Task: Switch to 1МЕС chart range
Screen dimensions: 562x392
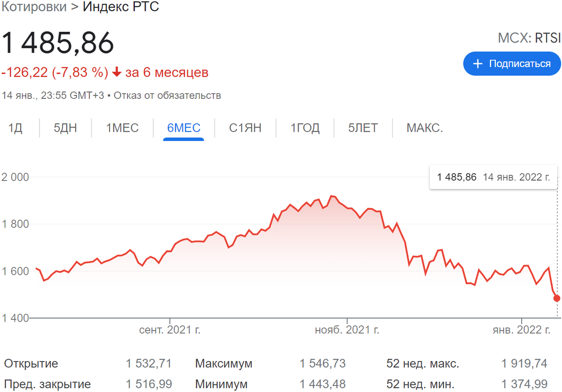Action: (x=122, y=128)
